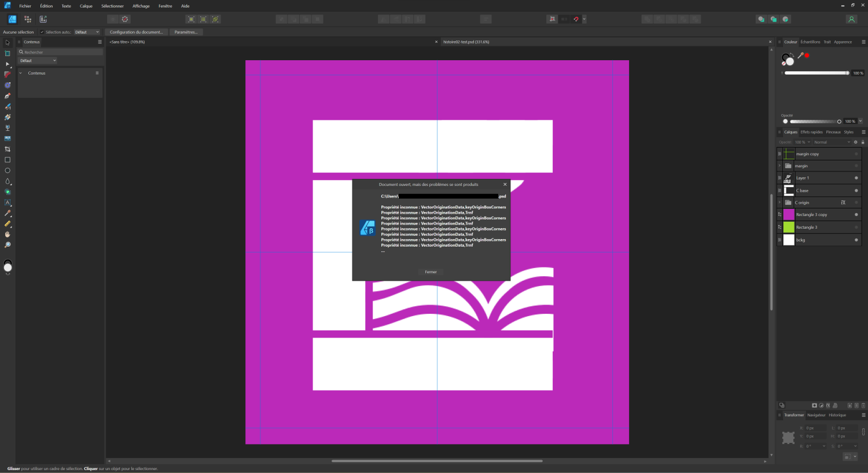
Task: Click the trash icon to delete layer
Action: (x=863, y=405)
